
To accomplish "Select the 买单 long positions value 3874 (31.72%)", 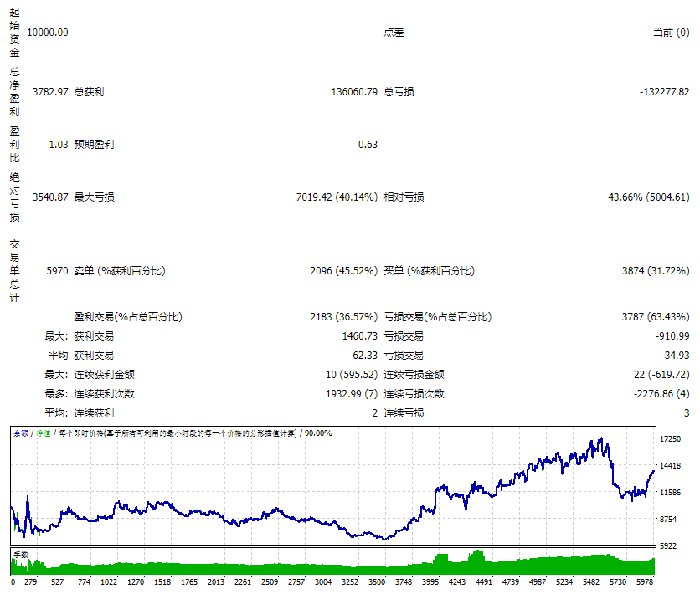I will (655, 271).
